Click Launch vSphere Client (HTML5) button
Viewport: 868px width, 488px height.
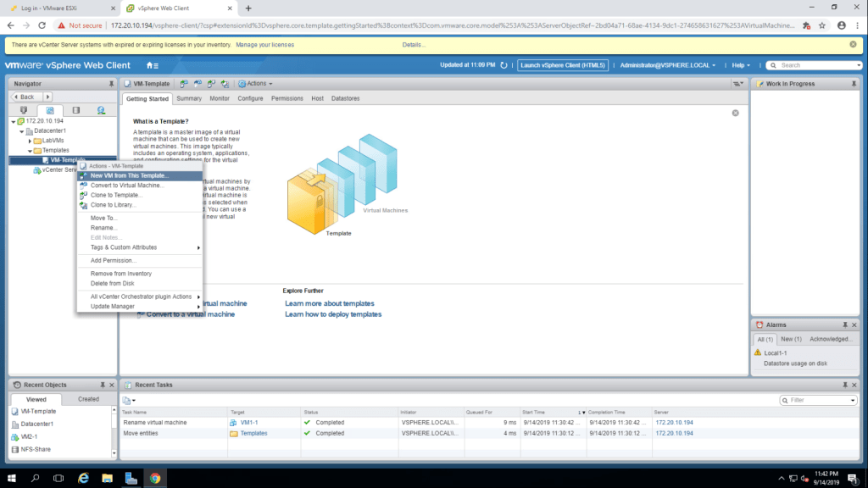pyautogui.click(x=563, y=65)
